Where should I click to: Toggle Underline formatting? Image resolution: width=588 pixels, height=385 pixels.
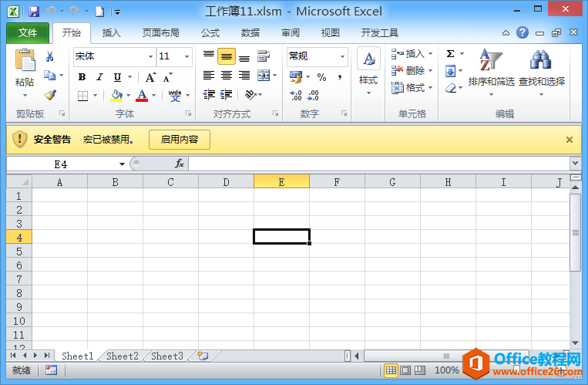[x=117, y=77]
